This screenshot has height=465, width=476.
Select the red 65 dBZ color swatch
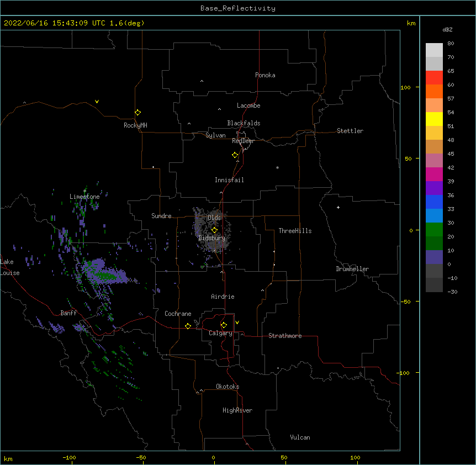(x=434, y=77)
